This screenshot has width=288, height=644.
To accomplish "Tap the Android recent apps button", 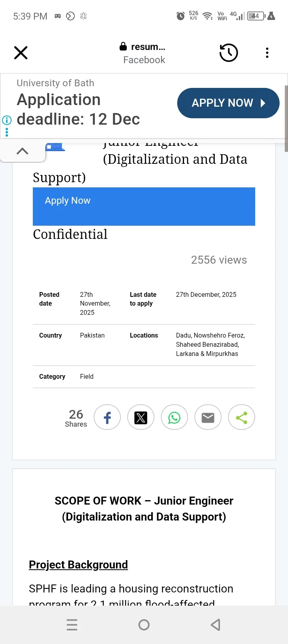I will pos(72,625).
